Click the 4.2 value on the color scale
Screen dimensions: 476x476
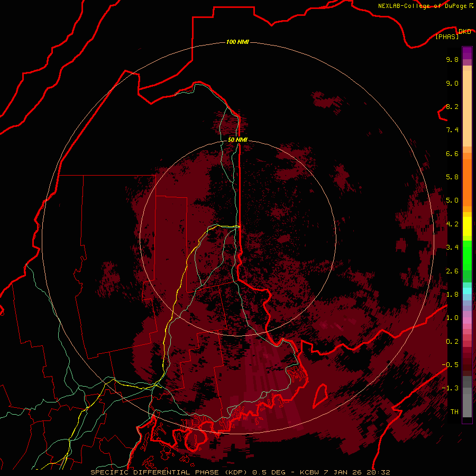pyautogui.click(x=452, y=224)
